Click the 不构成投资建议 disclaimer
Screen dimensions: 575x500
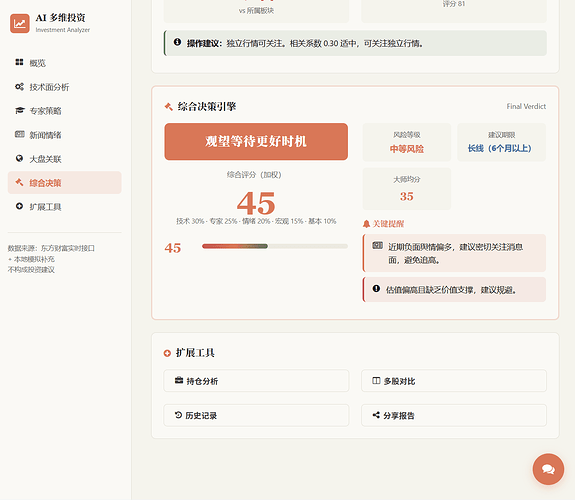31,270
